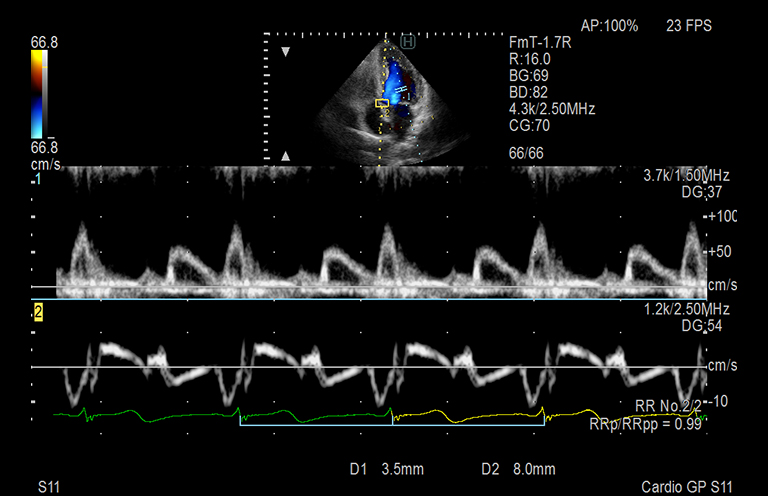Click the cyan caliper marker in the sector image
Viewport: 768px width, 496px height.
click(401, 91)
